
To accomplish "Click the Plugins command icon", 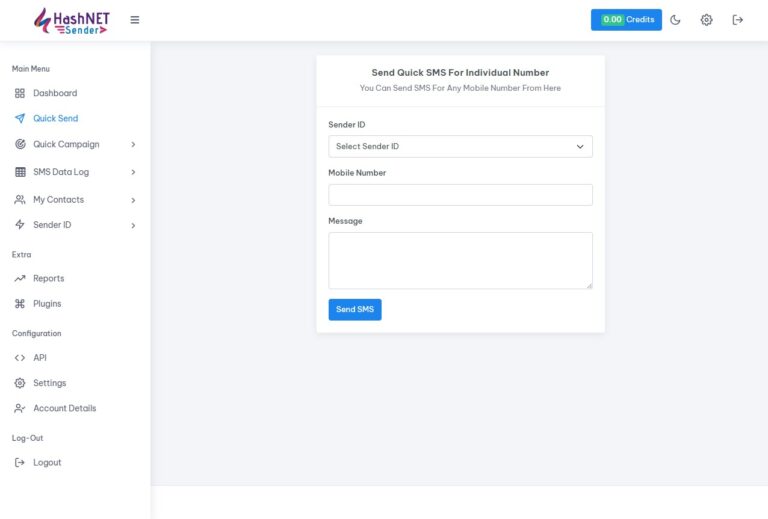I will [20, 303].
